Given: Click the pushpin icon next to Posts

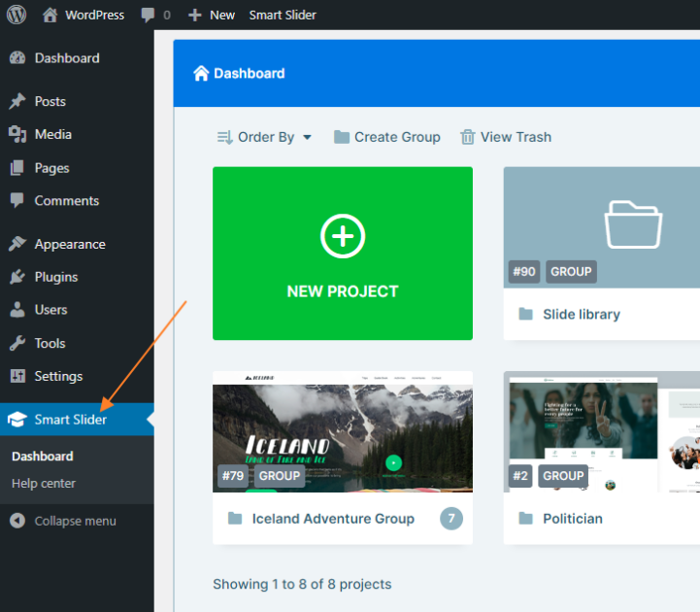Looking at the screenshot, I should pyautogui.click(x=17, y=101).
